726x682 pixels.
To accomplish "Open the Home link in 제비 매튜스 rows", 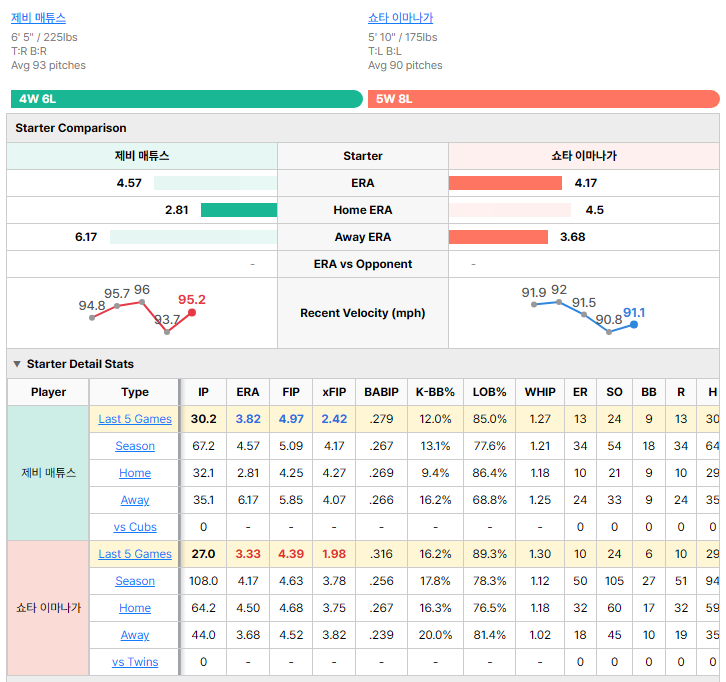I will click(135, 473).
